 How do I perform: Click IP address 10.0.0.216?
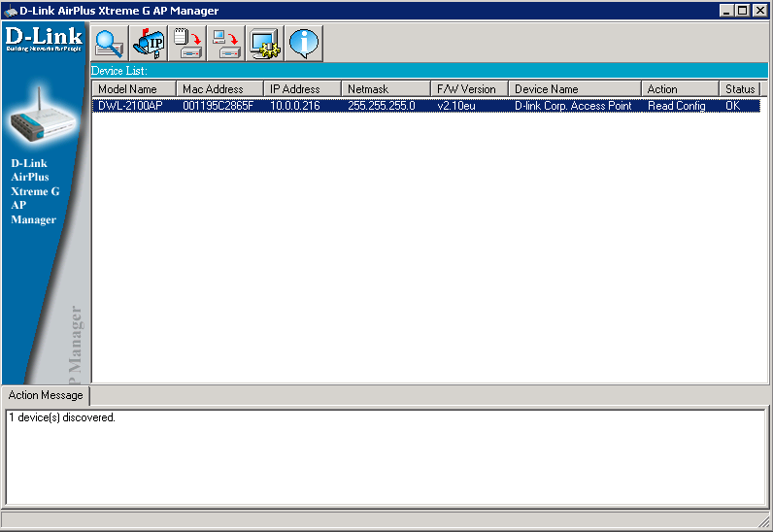pos(295,106)
